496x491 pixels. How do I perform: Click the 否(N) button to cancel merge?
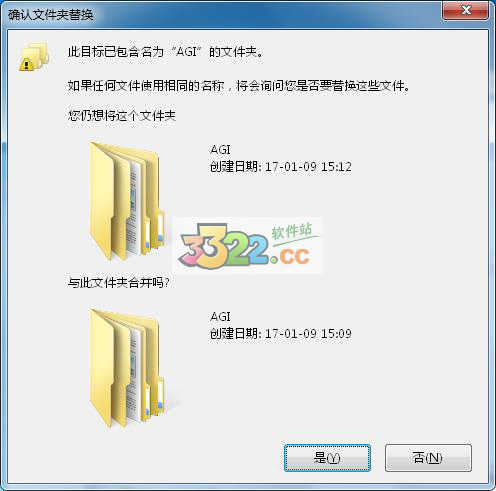428,458
